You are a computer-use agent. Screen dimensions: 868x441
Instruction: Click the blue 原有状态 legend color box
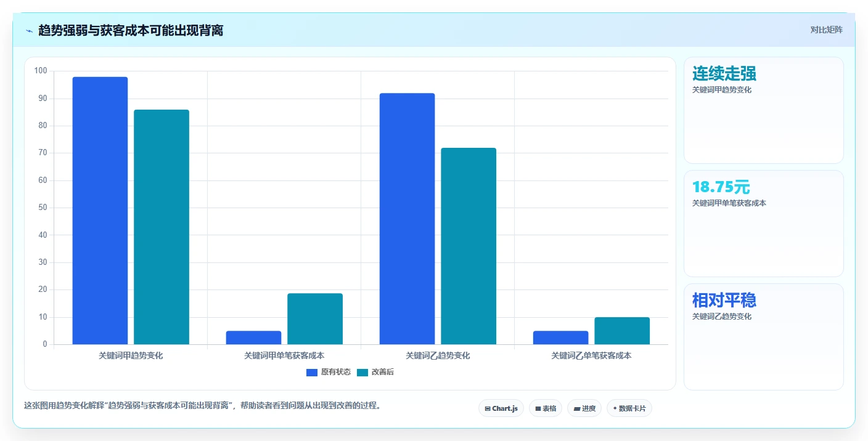tap(312, 372)
